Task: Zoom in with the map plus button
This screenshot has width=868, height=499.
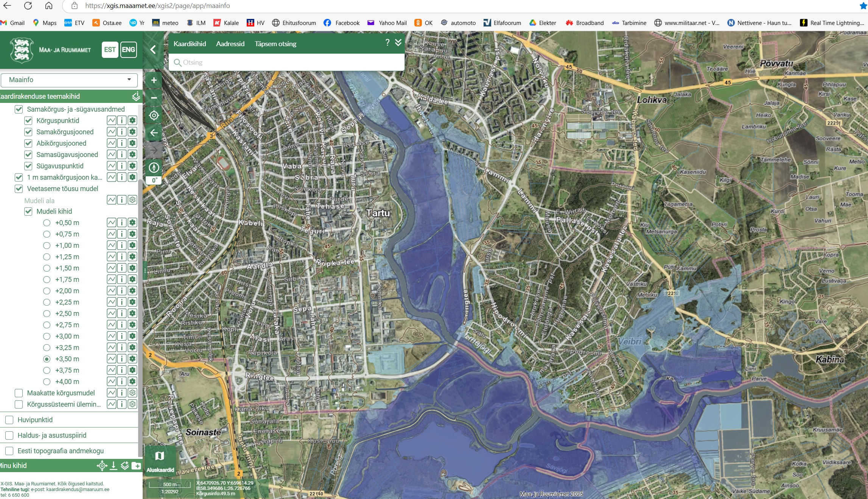Action: click(x=154, y=80)
